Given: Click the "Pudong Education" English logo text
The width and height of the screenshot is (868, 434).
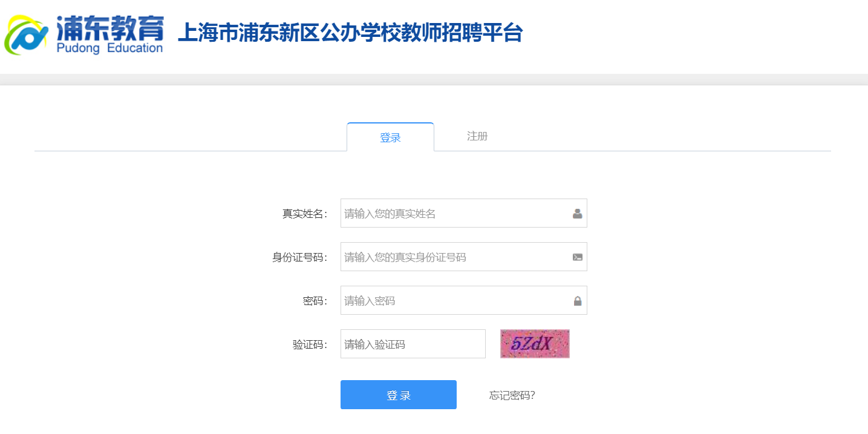Looking at the screenshot, I should [110, 48].
